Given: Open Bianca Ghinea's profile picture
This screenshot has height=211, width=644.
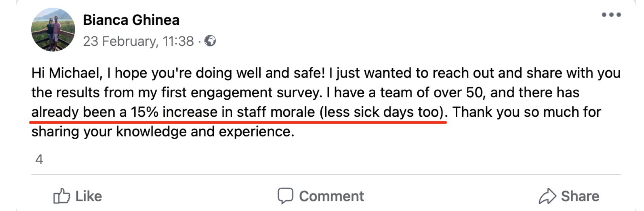Looking at the screenshot, I should pos(53,30).
